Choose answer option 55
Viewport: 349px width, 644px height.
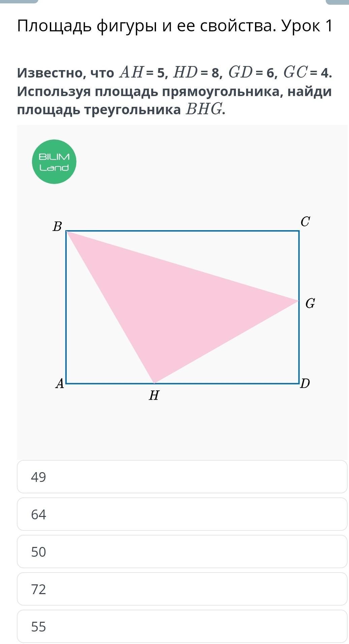pyautogui.click(x=182, y=626)
